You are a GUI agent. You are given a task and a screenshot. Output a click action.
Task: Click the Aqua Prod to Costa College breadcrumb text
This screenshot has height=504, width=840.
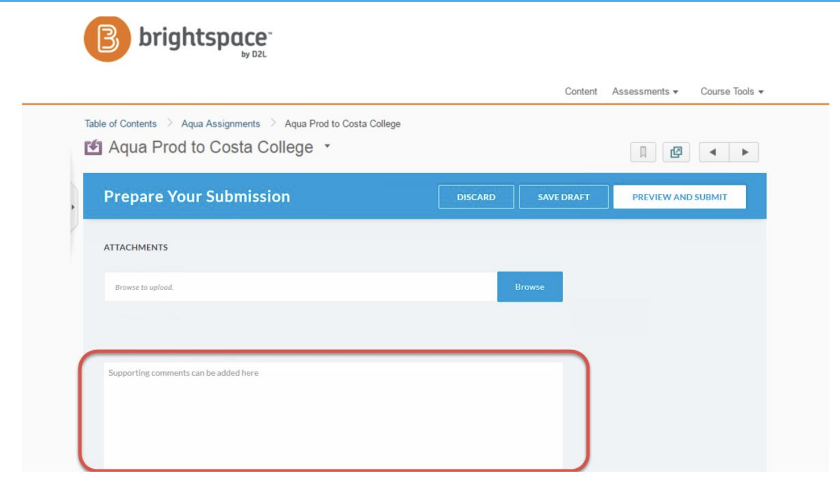(342, 124)
